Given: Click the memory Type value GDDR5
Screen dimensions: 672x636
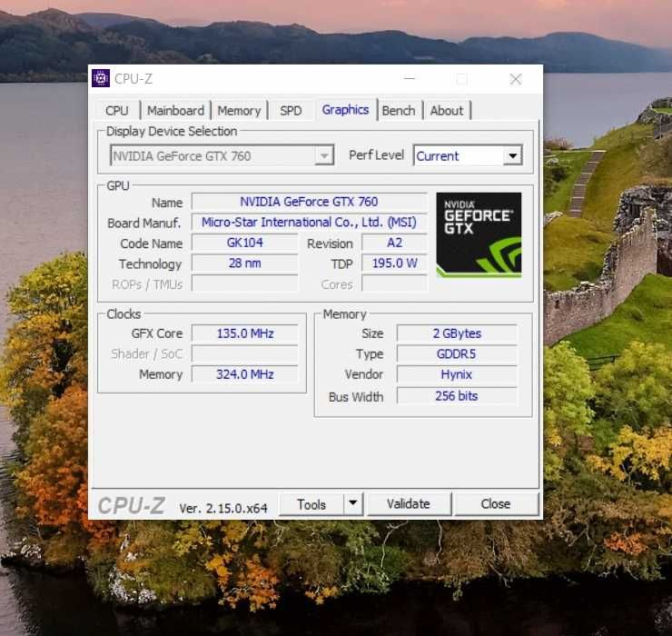Looking at the screenshot, I should (457, 353).
